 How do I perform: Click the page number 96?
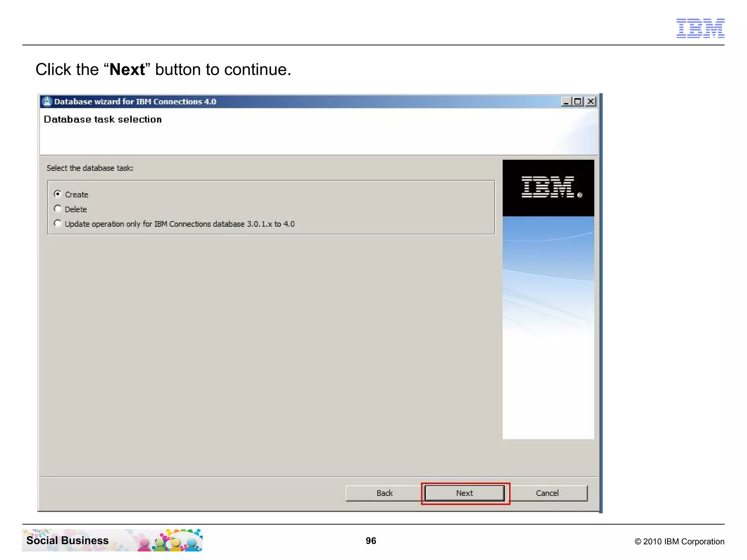371,541
